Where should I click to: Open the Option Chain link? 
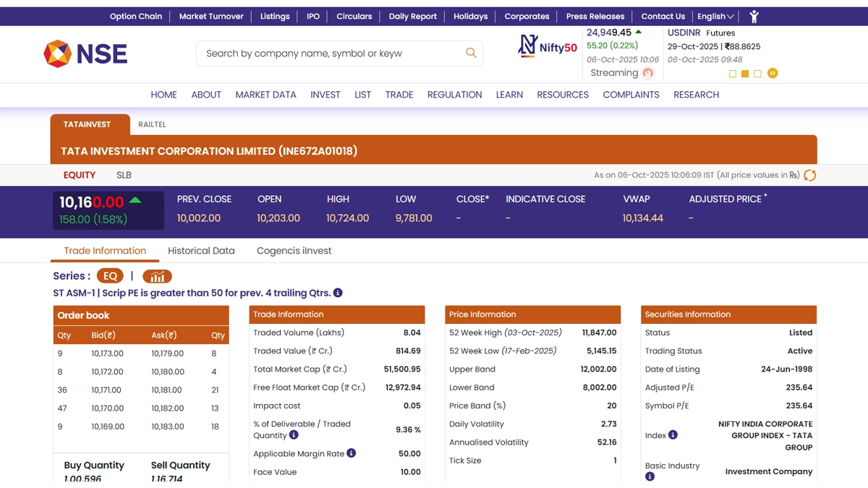[136, 17]
